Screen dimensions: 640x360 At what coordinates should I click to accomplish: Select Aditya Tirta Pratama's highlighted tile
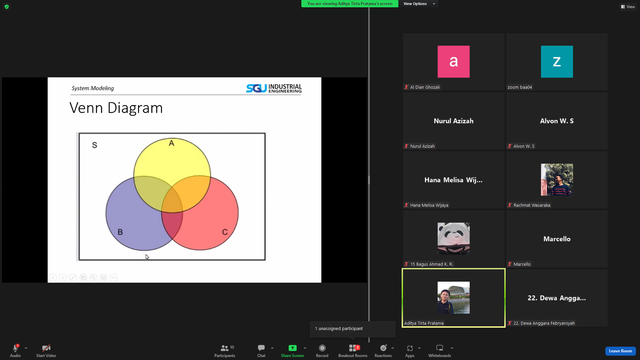[x=453, y=298]
